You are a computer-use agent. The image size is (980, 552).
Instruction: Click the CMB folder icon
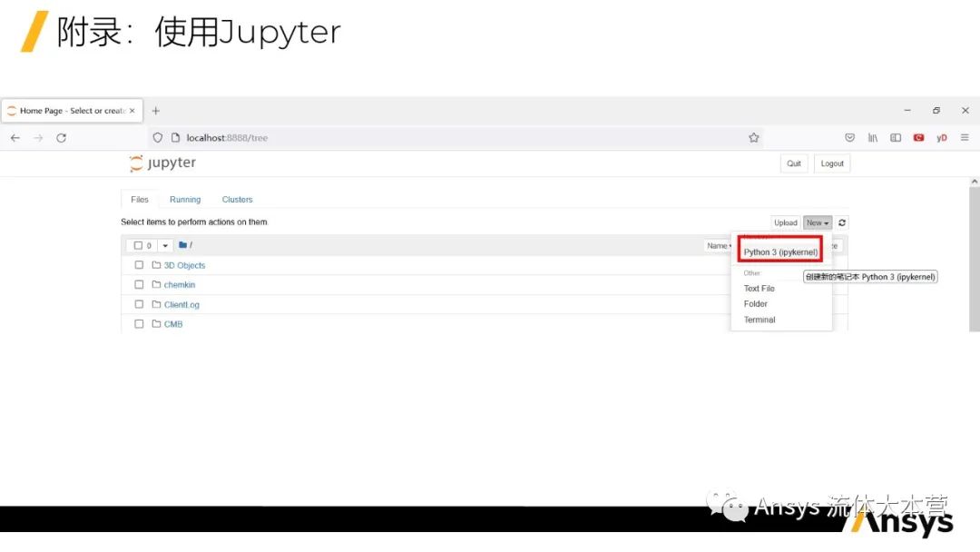tap(156, 324)
